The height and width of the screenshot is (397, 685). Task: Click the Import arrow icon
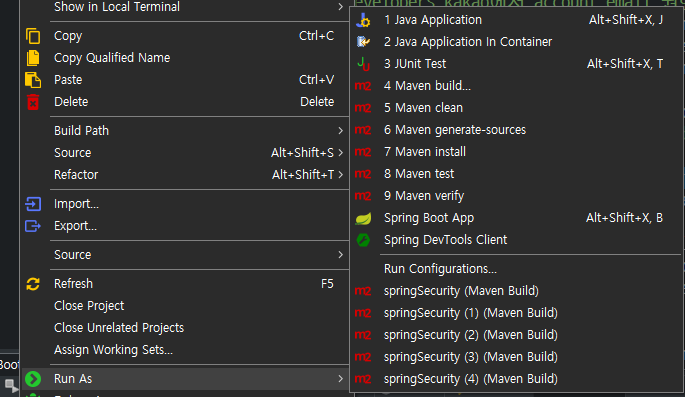pyautogui.click(x=33, y=204)
